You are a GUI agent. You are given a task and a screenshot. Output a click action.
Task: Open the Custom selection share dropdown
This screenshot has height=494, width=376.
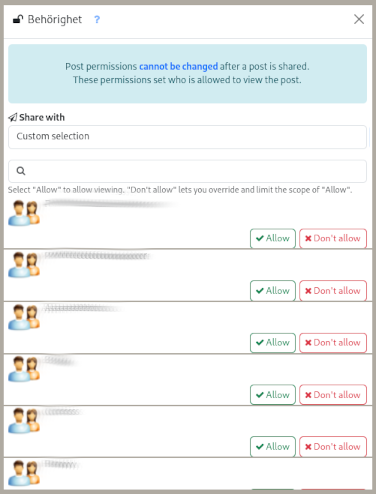(x=187, y=137)
